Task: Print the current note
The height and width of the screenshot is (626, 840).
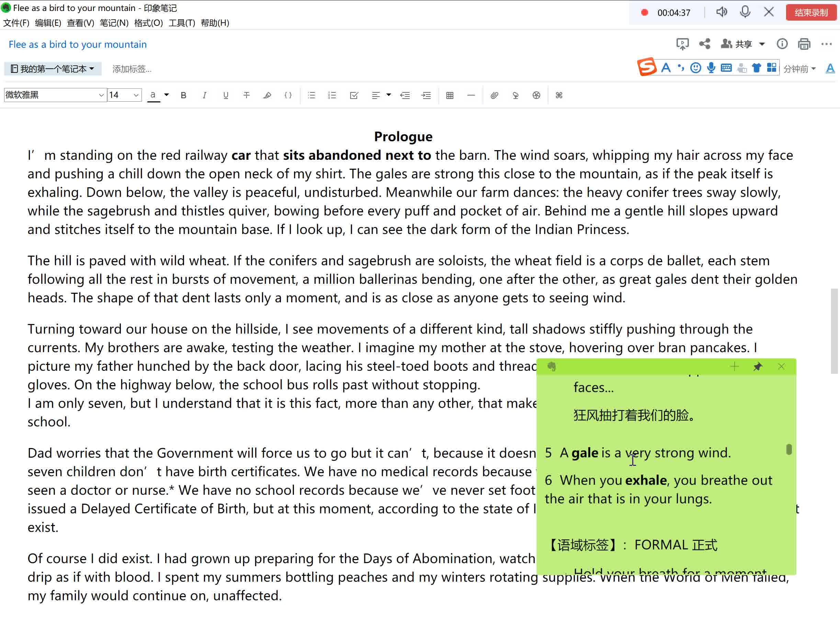Action: [x=804, y=44]
